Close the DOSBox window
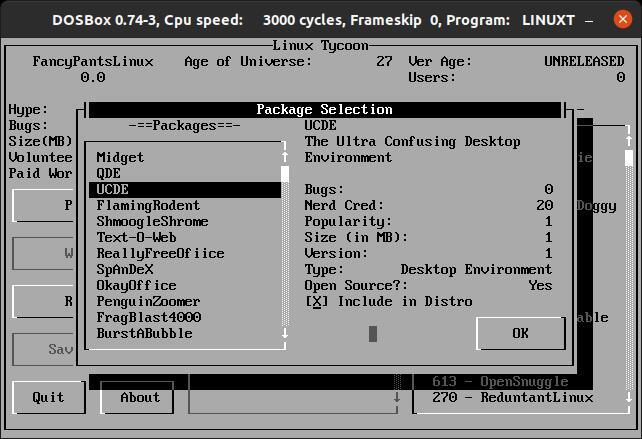Viewport: 642px width, 439px height. point(622,19)
